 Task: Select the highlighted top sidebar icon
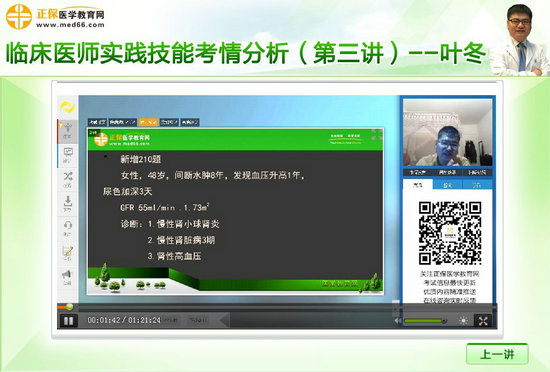click(x=68, y=131)
